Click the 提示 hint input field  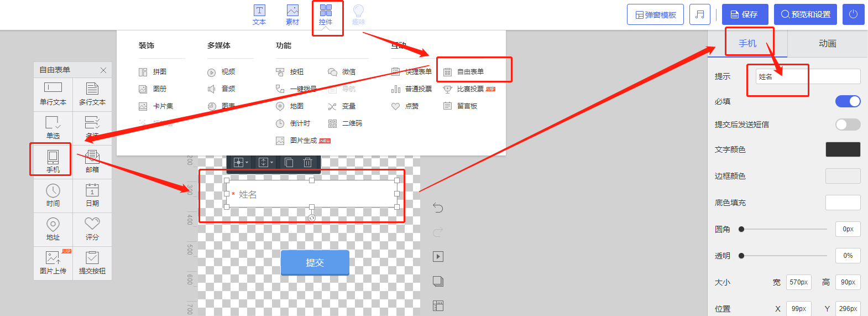pyautogui.click(x=808, y=76)
